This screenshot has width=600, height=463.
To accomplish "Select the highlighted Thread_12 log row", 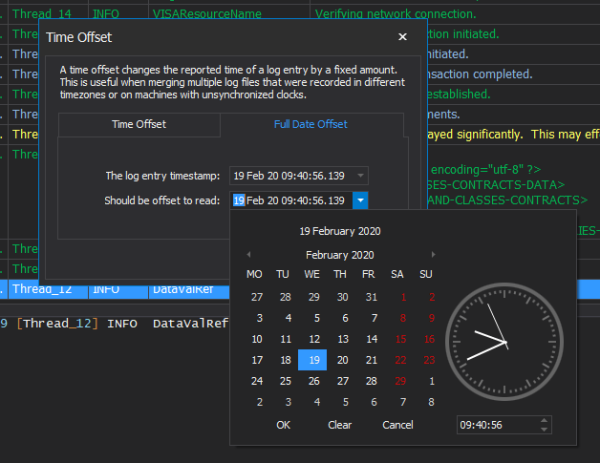I will (115, 289).
